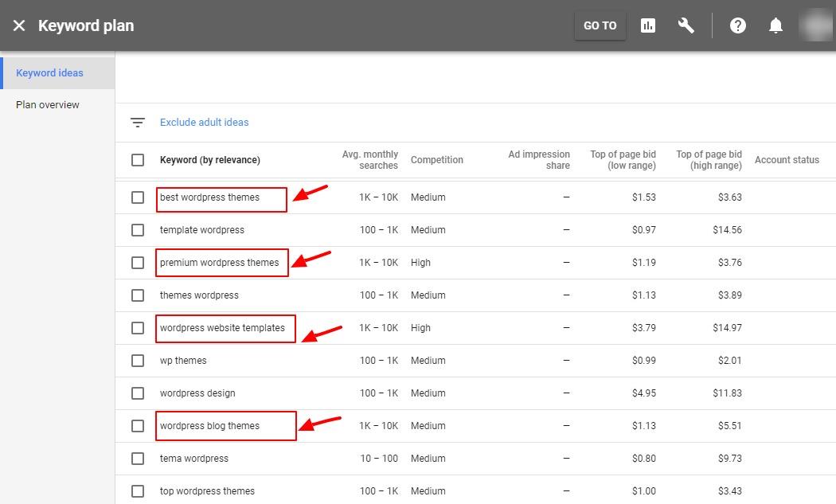
Task: Sort by Top of page bid low range
Action: pyautogui.click(x=623, y=160)
